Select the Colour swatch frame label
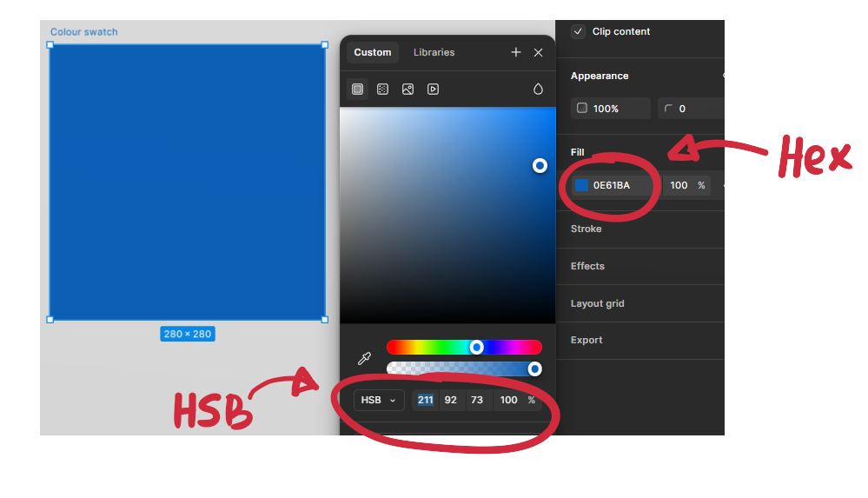Image resolution: width=868 pixels, height=498 pixels. tap(84, 32)
